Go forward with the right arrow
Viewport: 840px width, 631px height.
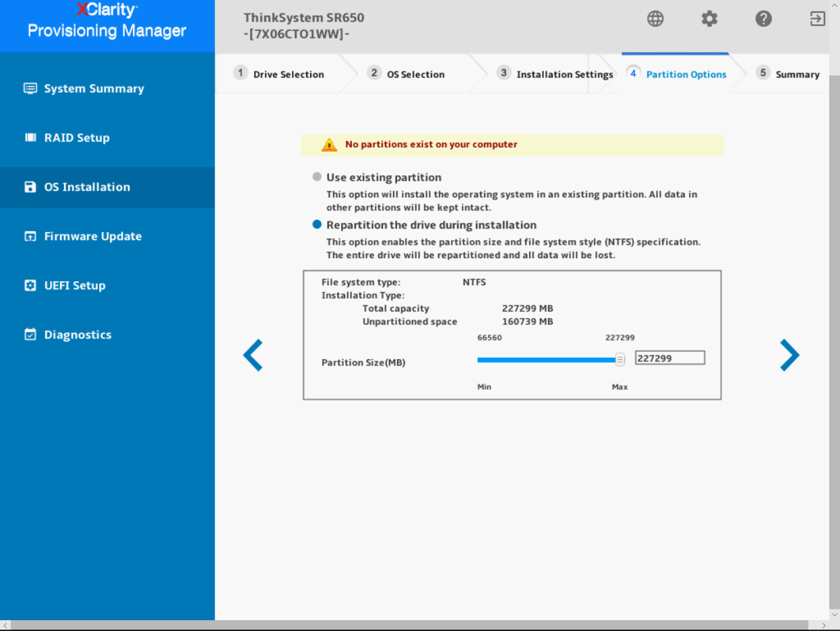click(x=789, y=355)
